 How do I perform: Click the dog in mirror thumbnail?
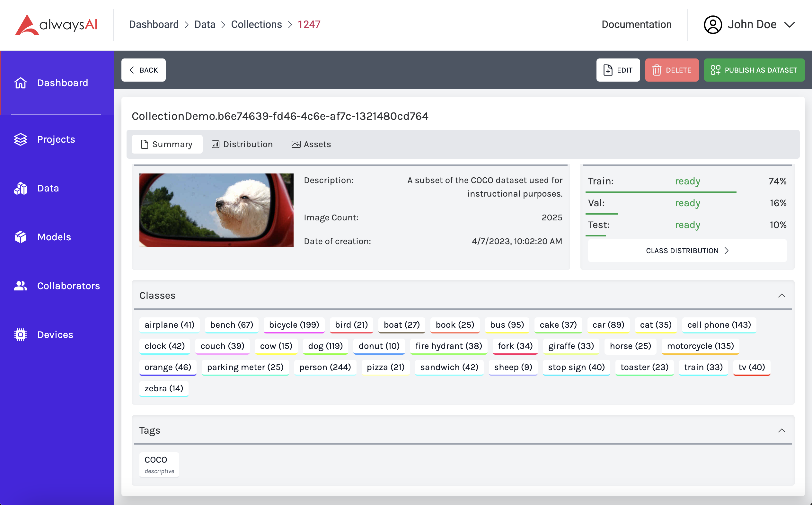coord(216,210)
